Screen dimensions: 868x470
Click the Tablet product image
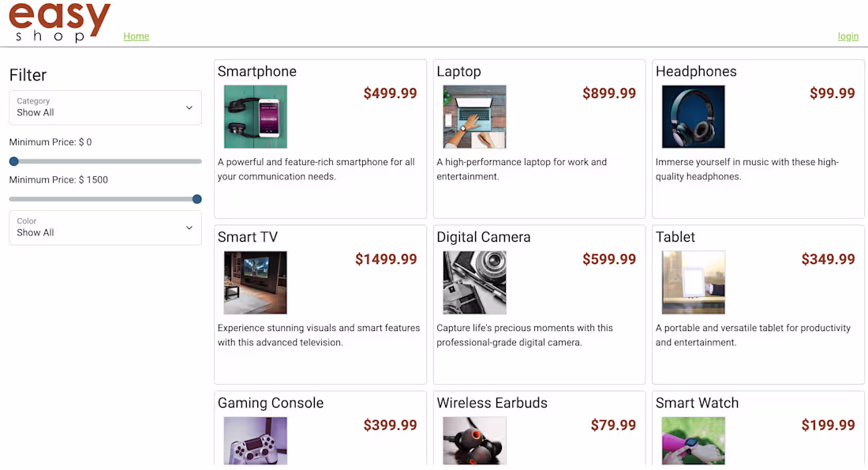[693, 282]
